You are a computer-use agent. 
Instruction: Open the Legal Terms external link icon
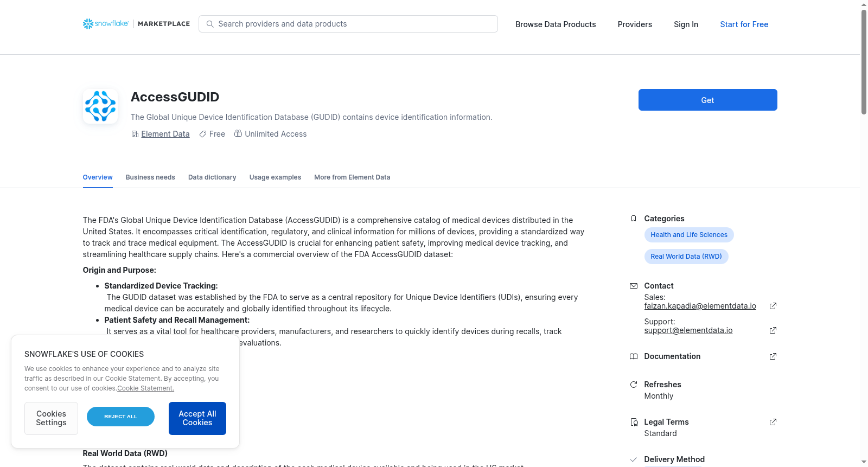tap(773, 422)
